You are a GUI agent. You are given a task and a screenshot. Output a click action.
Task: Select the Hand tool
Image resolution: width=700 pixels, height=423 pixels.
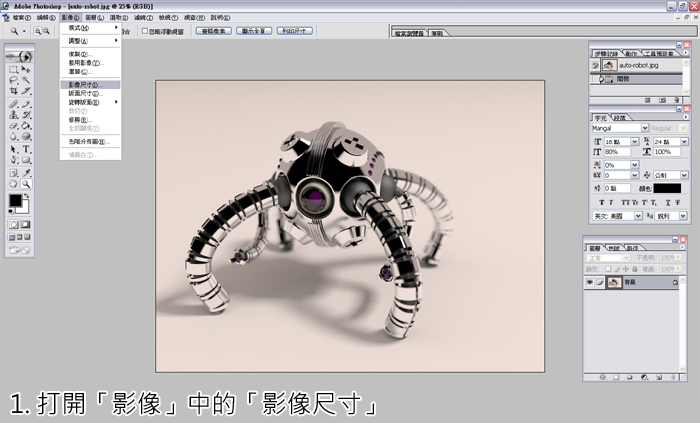pos(14,183)
